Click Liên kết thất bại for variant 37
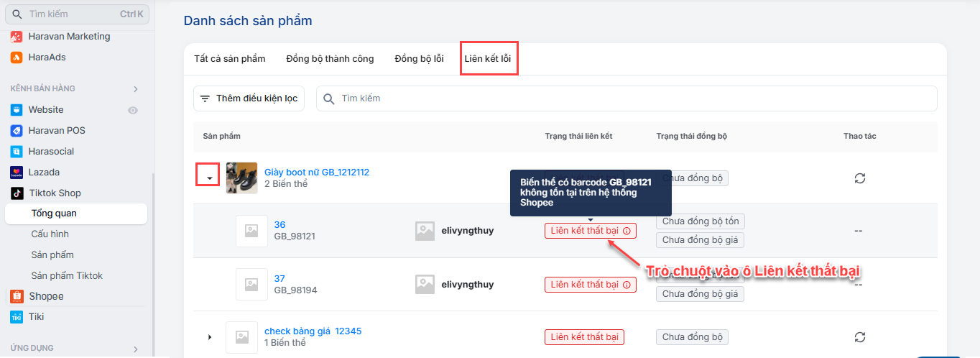 tap(590, 285)
